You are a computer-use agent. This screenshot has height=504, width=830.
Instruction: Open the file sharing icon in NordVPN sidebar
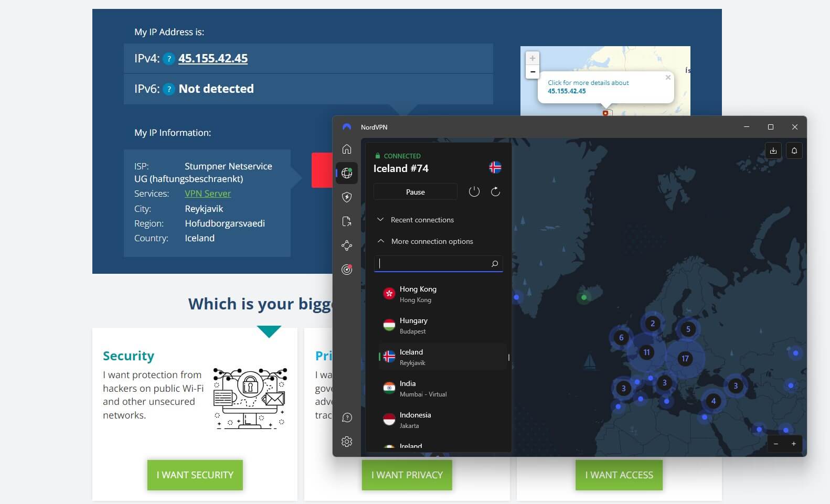pyautogui.click(x=347, y=221)
